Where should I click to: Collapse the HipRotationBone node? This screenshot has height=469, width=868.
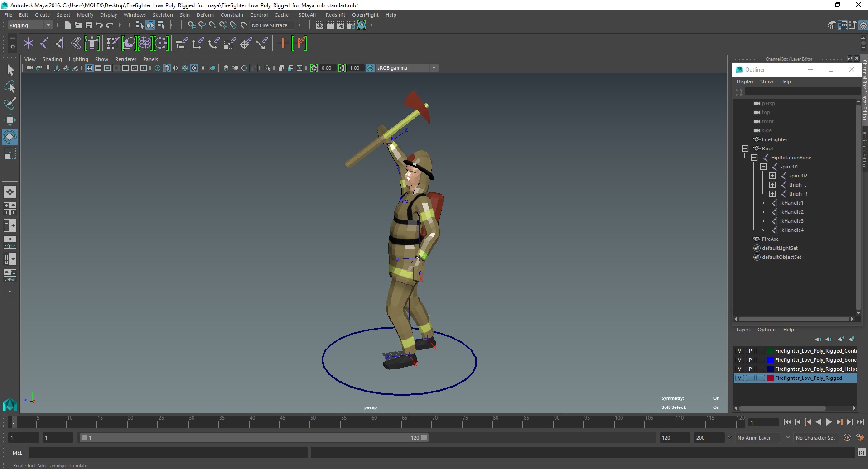click(x=754, y=158)
